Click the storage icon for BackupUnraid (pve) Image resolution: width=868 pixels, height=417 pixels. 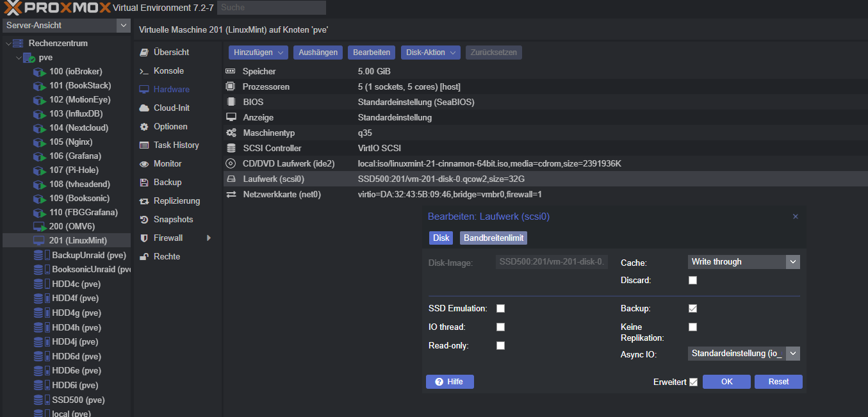click(42, 255)
